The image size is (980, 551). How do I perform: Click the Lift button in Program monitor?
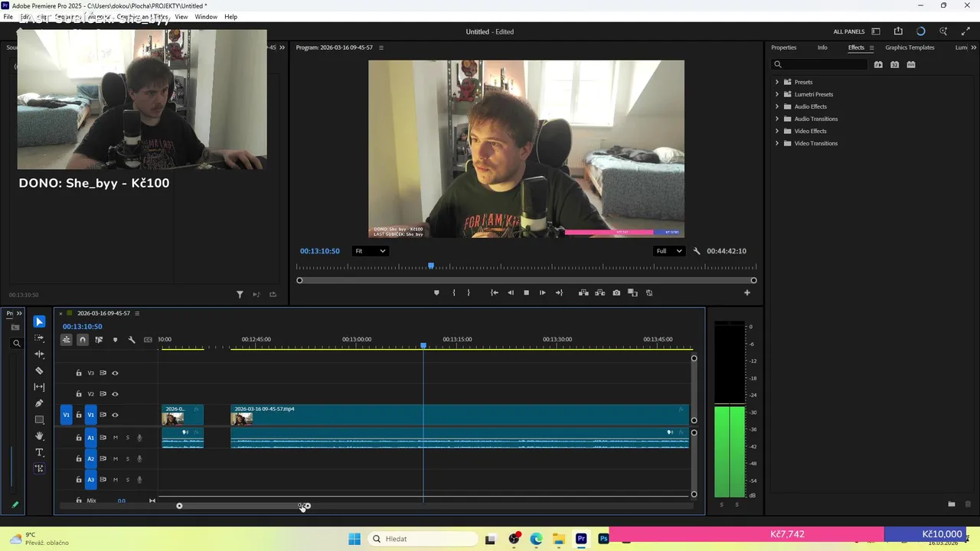(x=583, y=292)
